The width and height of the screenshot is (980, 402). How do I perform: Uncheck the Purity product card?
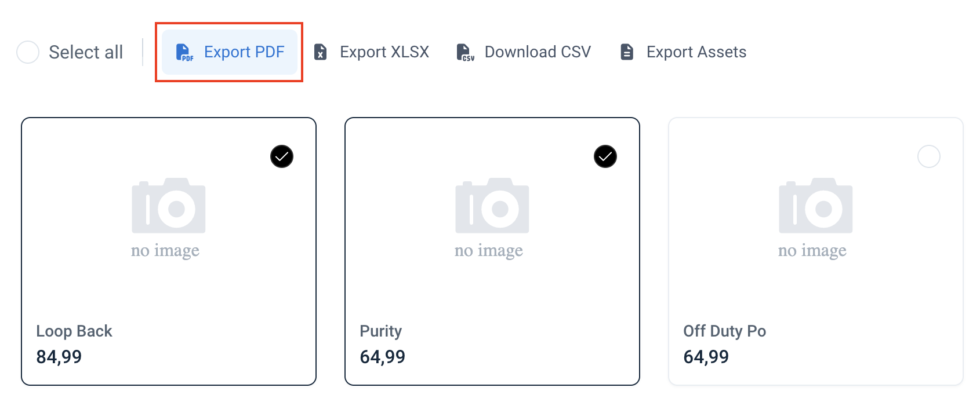605,156
